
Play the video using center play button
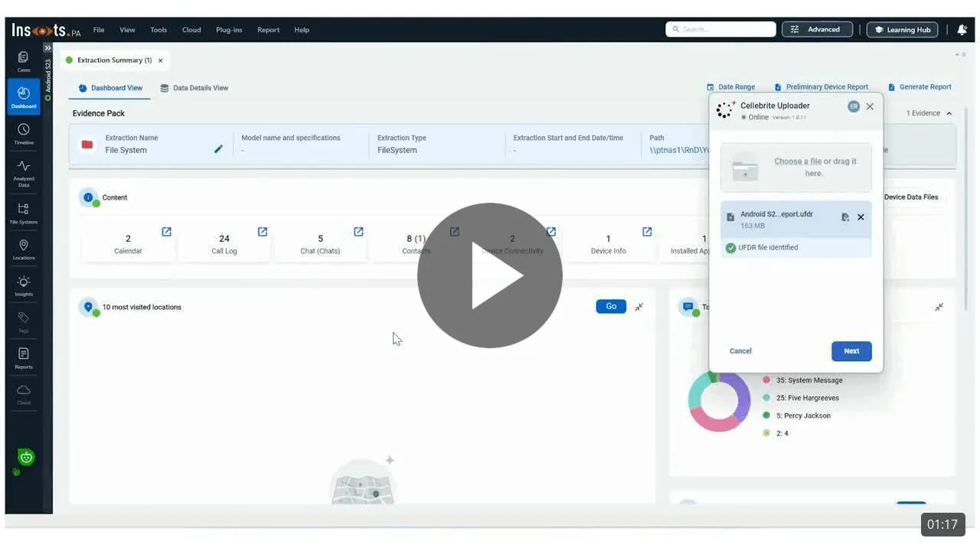[x=490, y=275]
